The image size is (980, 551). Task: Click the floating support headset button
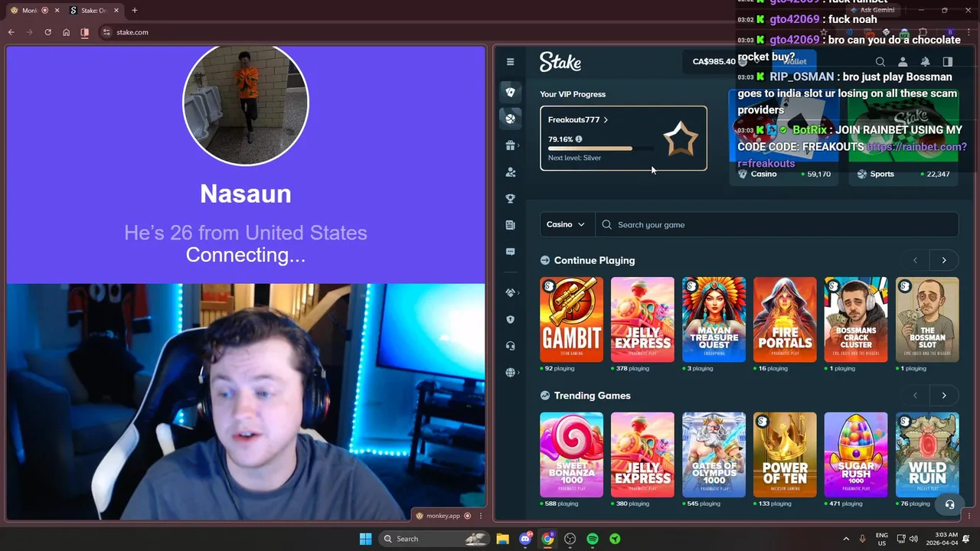coord(949,504)
